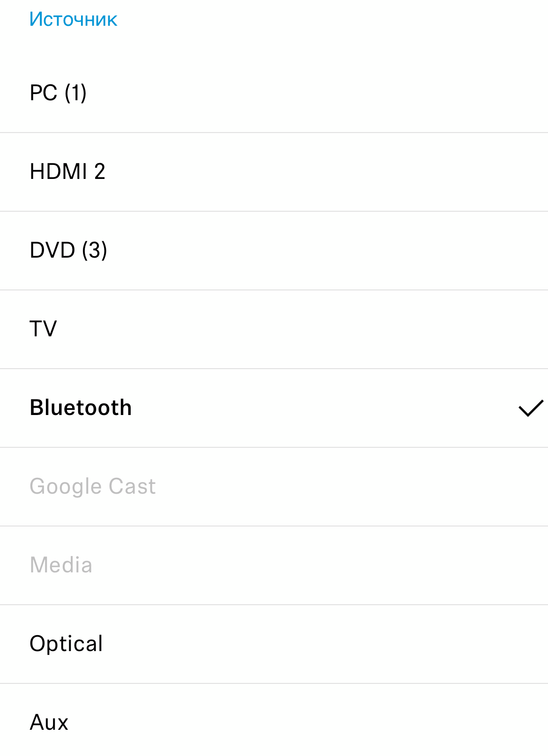Click the PC (1) label text

pyautogui.click(x=58, y=93)
